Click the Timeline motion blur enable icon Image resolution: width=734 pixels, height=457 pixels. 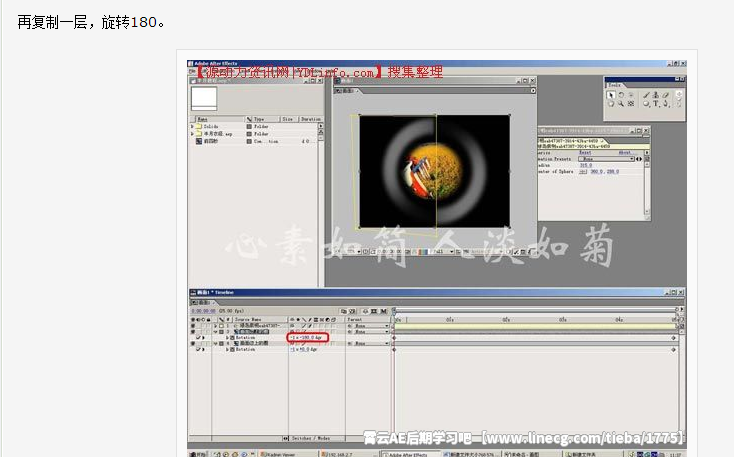(383, 311)
